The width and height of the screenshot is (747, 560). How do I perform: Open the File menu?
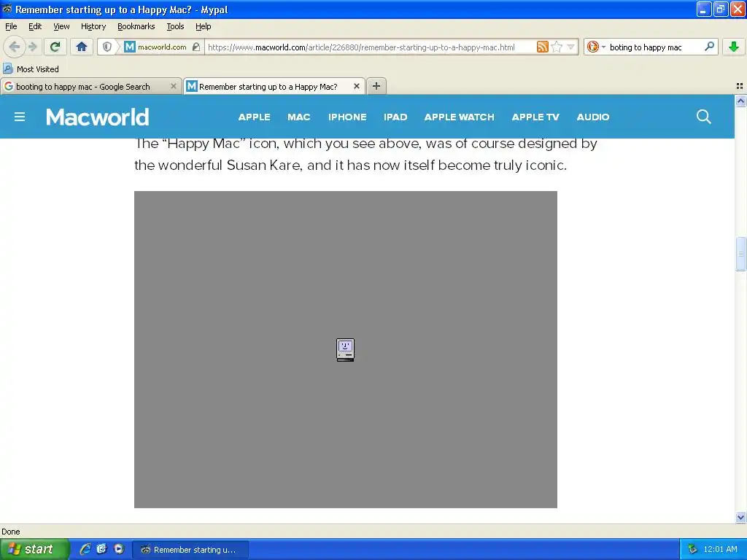11,26
